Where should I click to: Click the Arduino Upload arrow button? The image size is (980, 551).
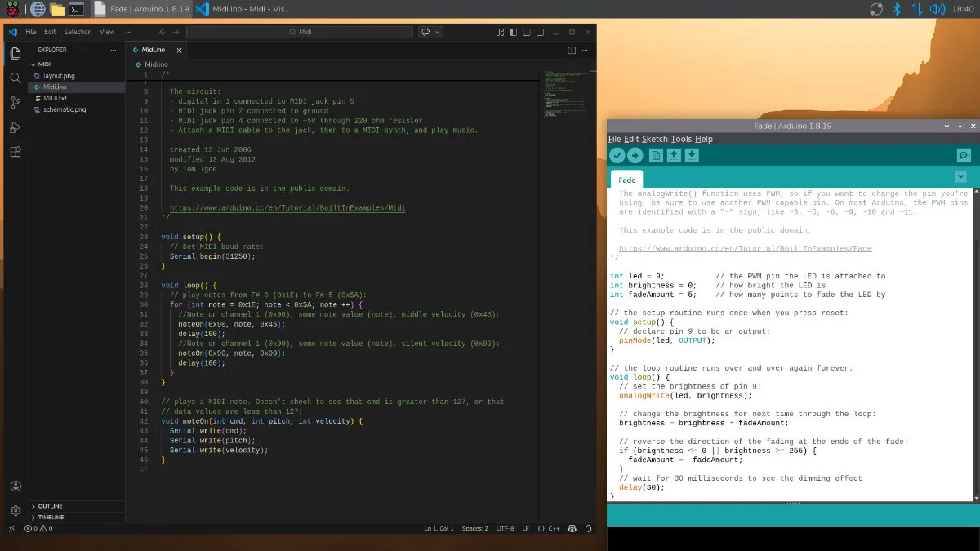(635, 156)
